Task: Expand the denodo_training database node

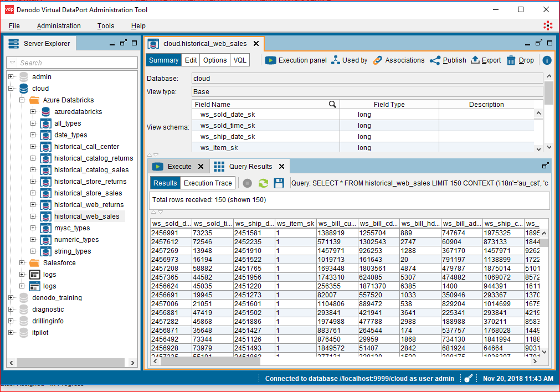Action: point(11,298)
